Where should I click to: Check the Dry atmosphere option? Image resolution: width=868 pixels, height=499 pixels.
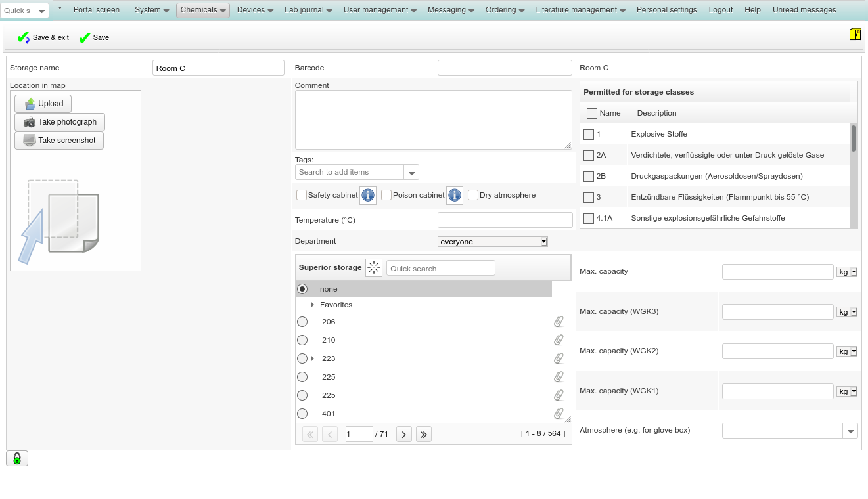coord(473,195)
